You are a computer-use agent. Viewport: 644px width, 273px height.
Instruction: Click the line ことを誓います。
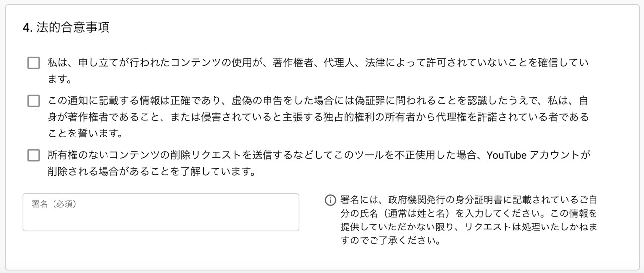(x=85, y=134)
